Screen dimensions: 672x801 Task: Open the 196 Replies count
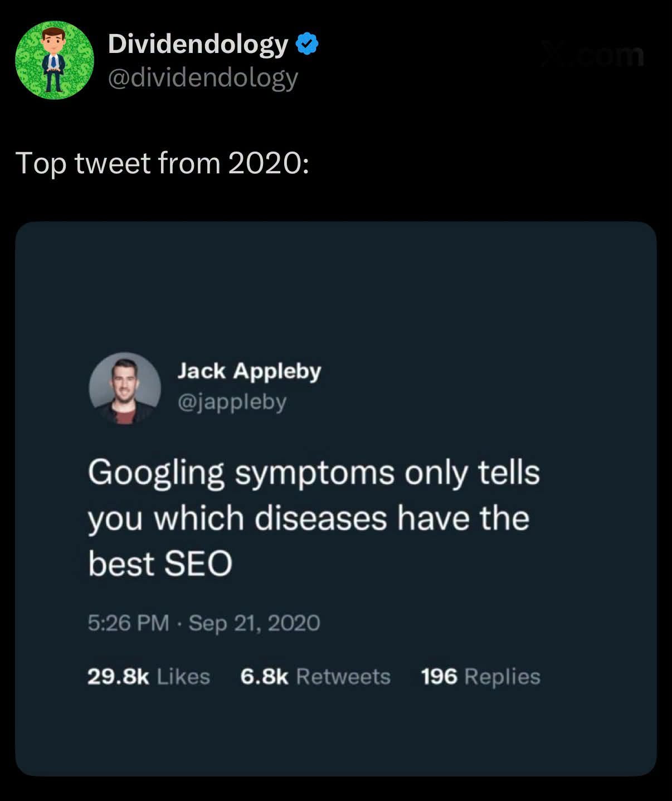481,677
